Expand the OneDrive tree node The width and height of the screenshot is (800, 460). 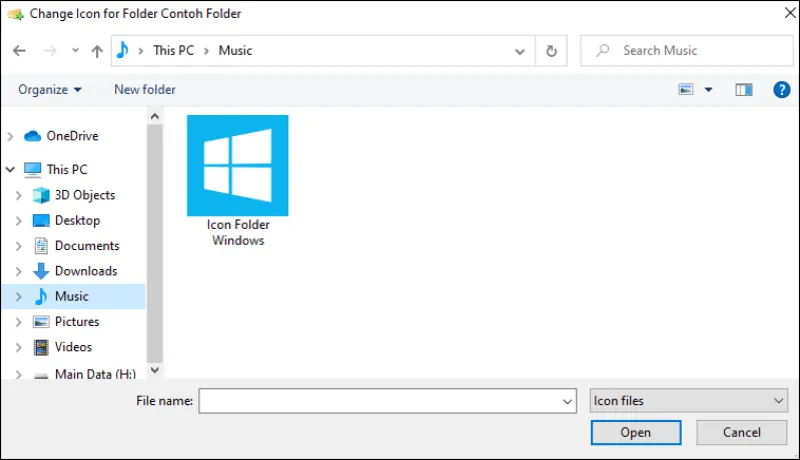pos(10,136)
